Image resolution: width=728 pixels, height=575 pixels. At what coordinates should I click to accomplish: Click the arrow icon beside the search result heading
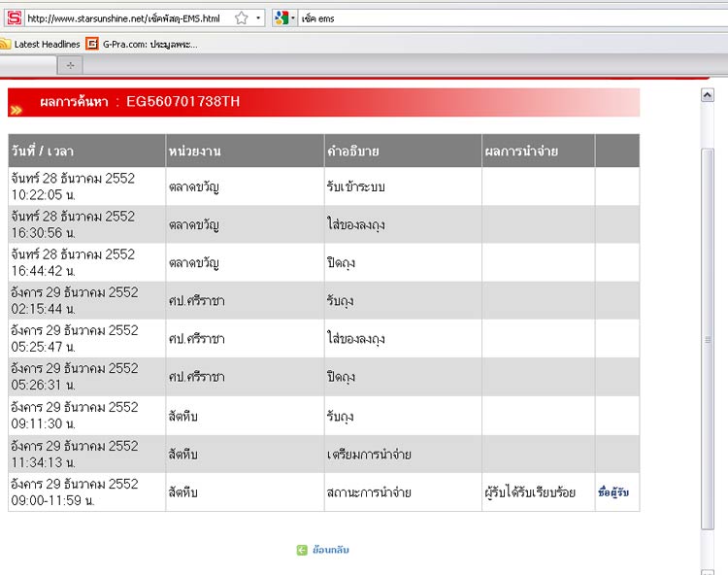click(16, 110)
